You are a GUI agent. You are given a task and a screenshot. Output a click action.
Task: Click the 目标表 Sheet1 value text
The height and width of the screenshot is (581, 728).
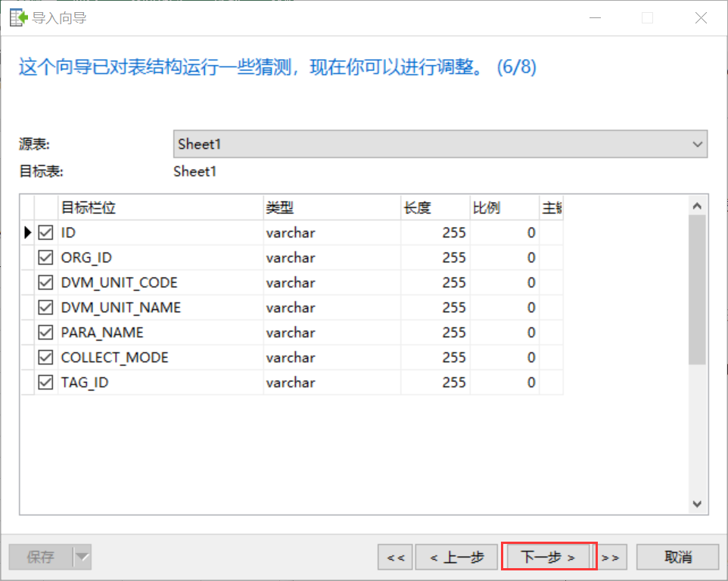pyautogui.click(x=195, y=171)
